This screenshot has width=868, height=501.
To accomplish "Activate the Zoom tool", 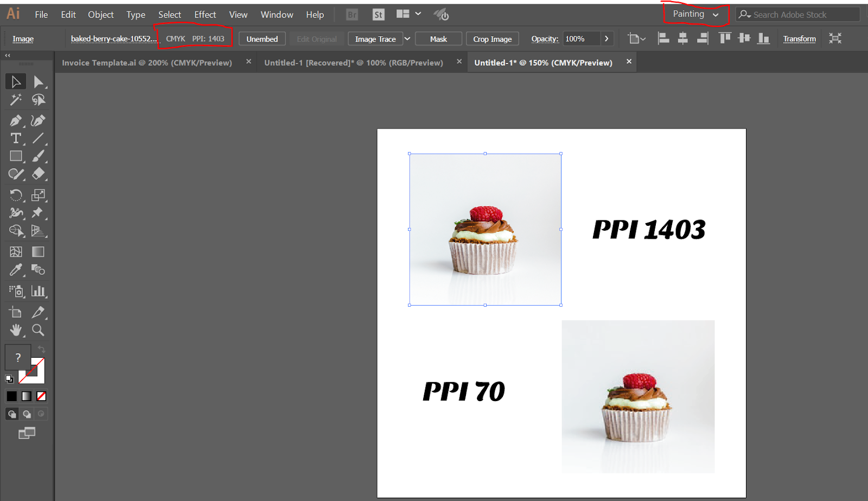I will point(38,330).
